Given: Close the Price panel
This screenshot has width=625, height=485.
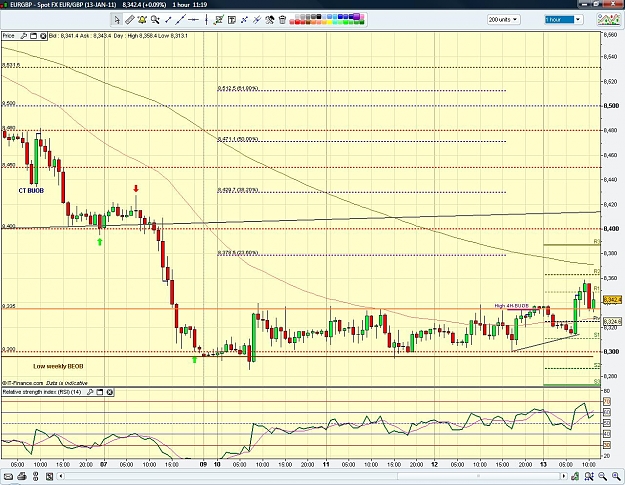Looking at the screenshot, I should pyautogui.click(x=43, y=36).
